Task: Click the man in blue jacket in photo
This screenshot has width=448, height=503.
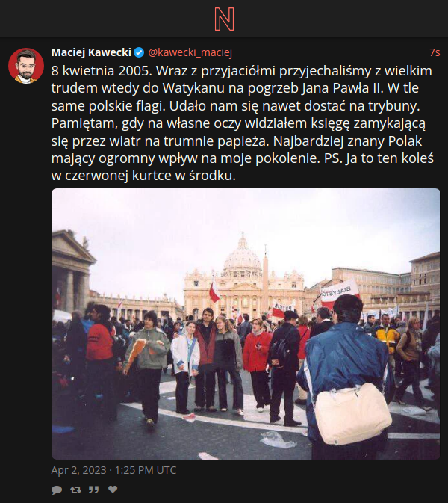Action: [x=346, y=375]
